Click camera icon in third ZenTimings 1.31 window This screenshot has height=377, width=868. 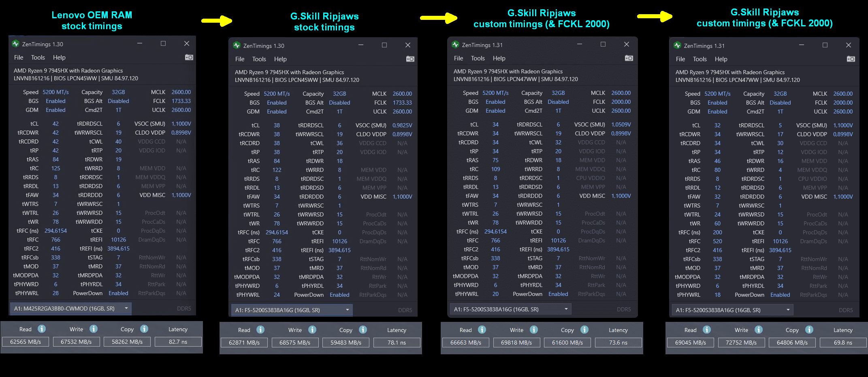629,58
